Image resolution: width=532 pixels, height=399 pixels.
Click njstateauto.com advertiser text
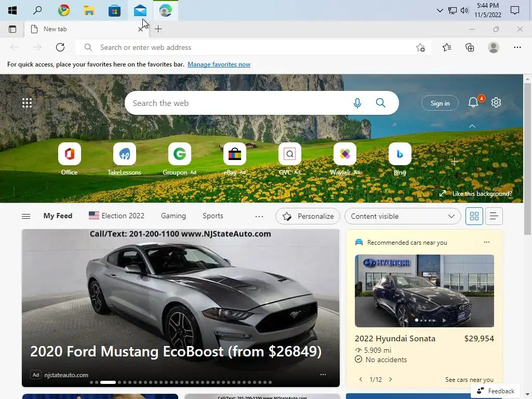66,375
